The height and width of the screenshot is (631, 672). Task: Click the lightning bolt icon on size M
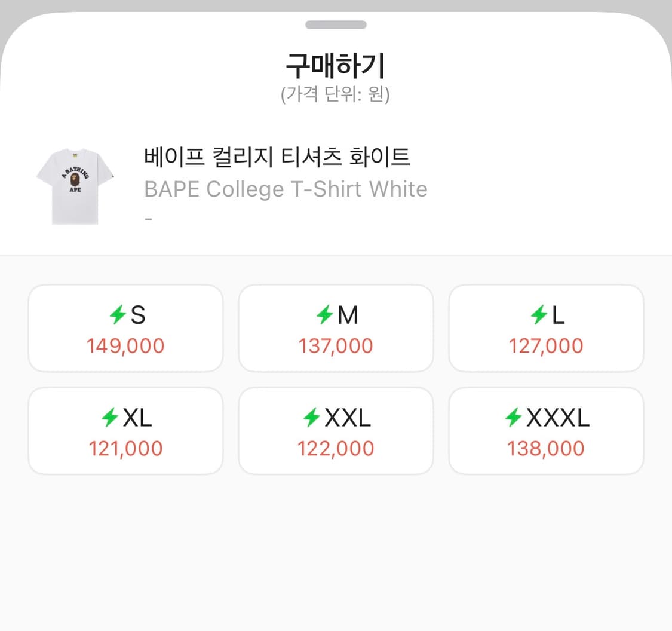coord(323,315)
